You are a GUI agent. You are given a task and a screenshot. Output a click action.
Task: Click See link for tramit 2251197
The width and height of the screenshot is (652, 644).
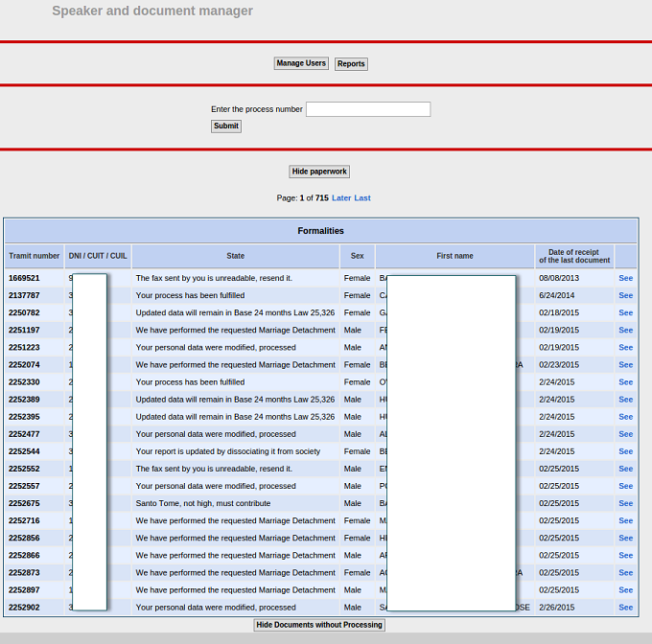pyautogui.click(x=625, y=330)
